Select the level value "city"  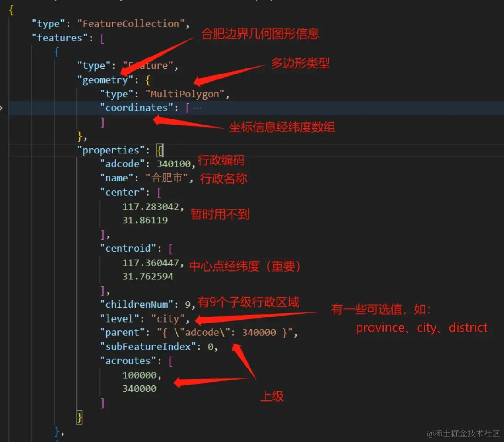tap(168, 318)
